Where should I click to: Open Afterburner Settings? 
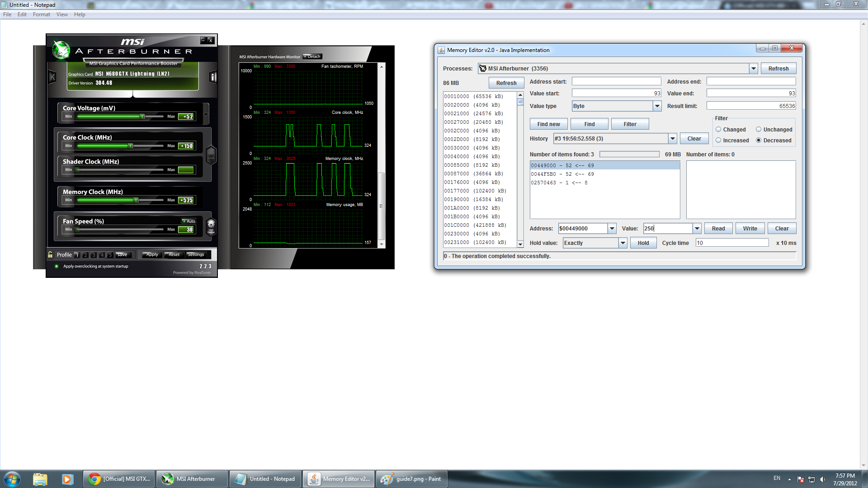coord(196,255)
